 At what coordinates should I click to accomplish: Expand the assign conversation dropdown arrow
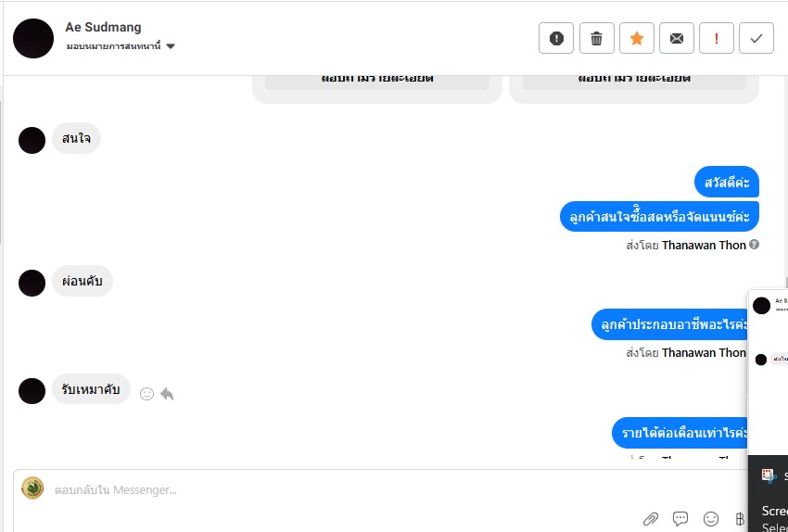coord(171,46)
